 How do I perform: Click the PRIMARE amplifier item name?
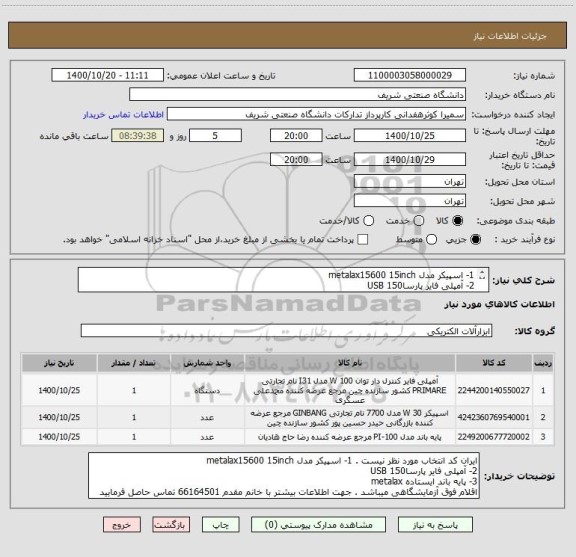[x=350, y=390]
